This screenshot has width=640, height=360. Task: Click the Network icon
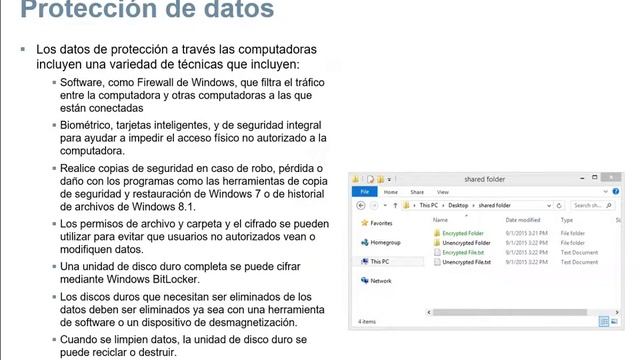click(x=364, y=280)
